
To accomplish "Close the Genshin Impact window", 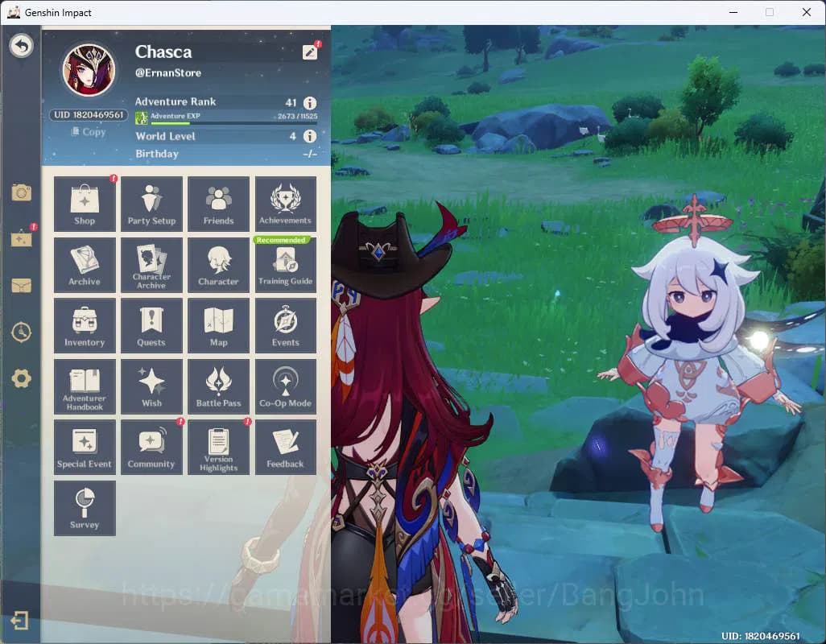I will coord(806,12).
